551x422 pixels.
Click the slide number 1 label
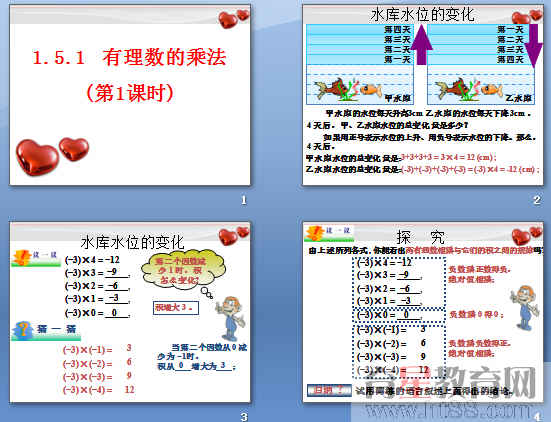244,200
